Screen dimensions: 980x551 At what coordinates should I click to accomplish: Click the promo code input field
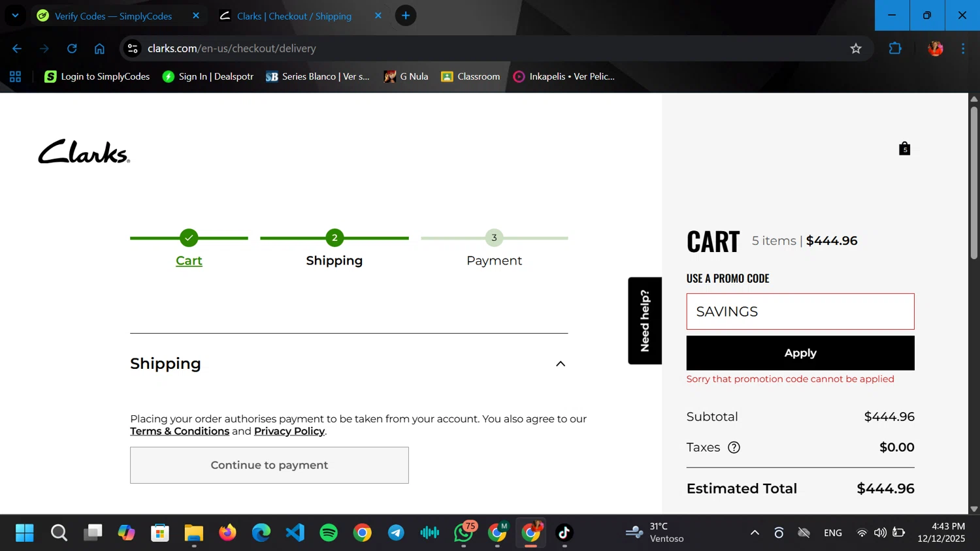[x=800, y=311]
